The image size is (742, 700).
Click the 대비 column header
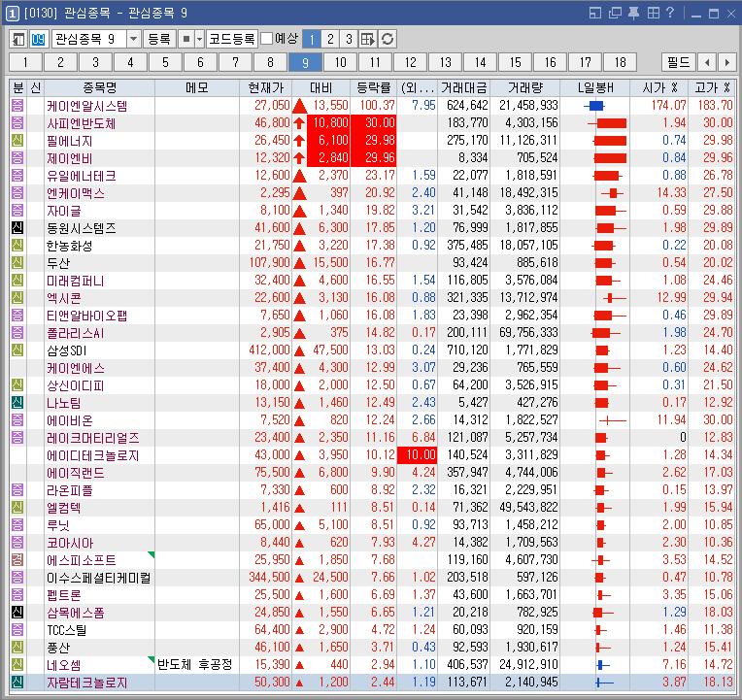(x=320, y=87)
